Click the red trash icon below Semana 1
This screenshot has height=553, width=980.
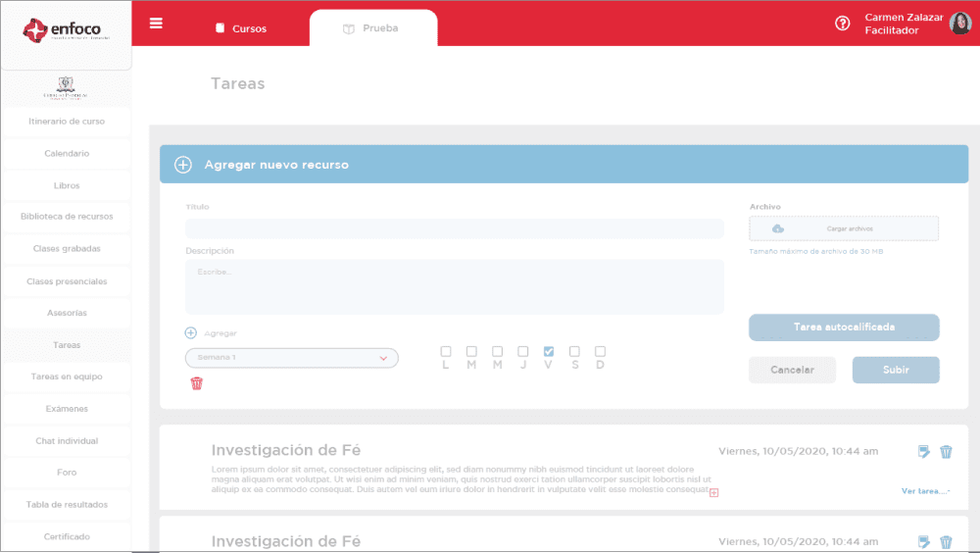[196, 383]
